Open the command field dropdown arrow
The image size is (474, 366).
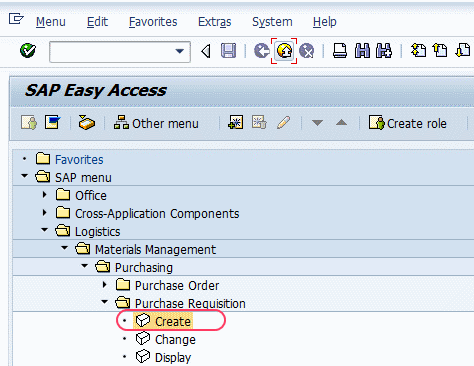tap(180, 51)
